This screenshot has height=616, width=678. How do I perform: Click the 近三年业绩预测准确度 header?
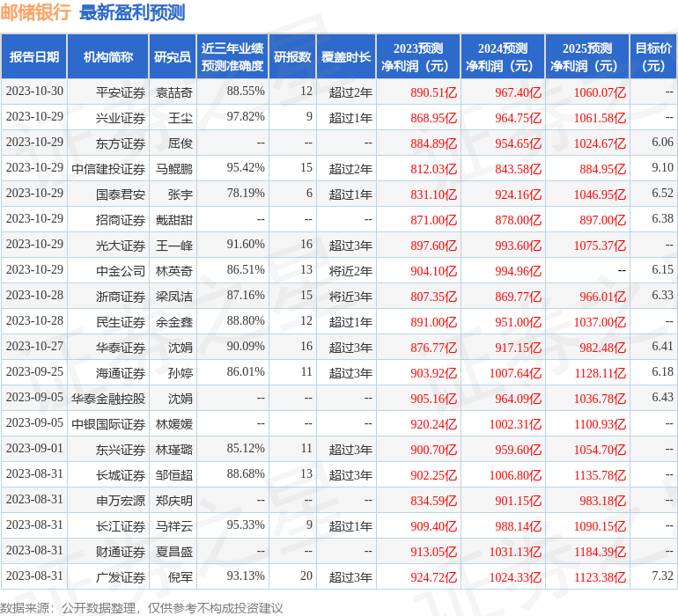232,56
